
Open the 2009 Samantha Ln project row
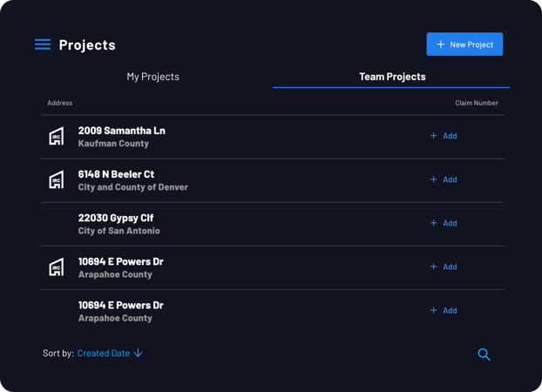[x=273, y=137]
